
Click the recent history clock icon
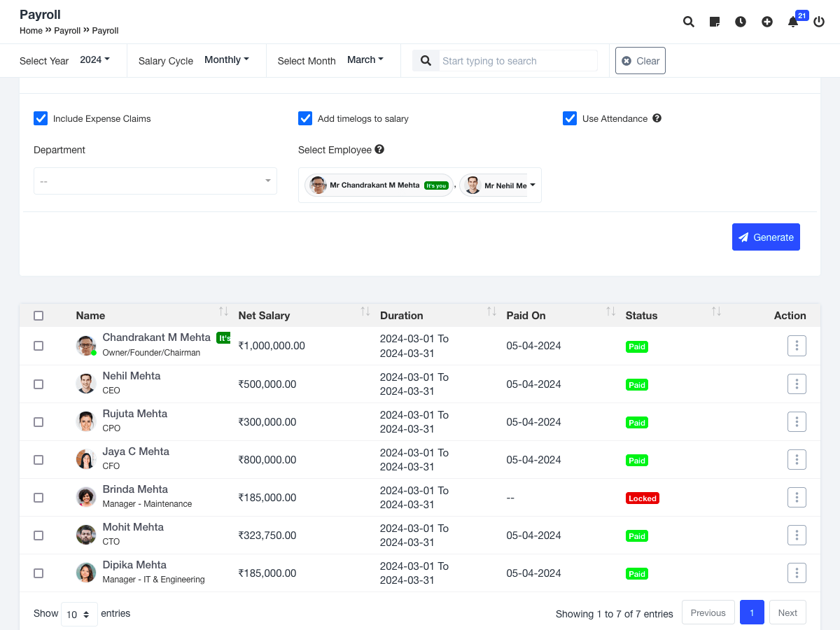(740, 22)
